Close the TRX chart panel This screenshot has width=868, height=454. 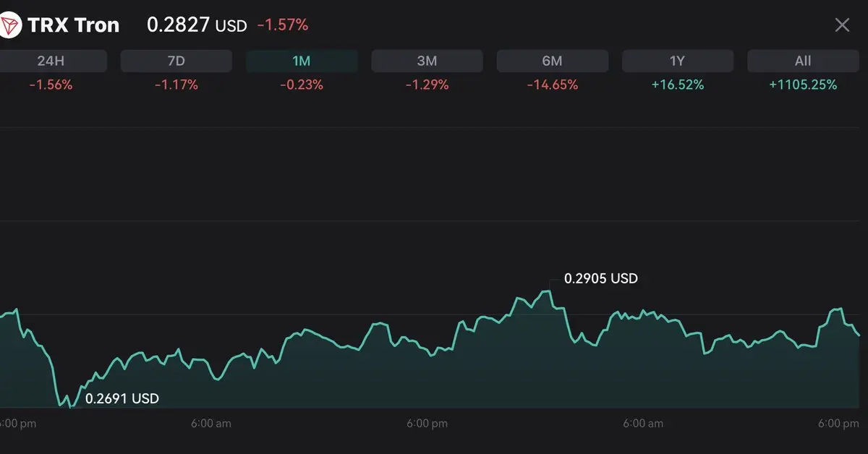coord(842,25)
